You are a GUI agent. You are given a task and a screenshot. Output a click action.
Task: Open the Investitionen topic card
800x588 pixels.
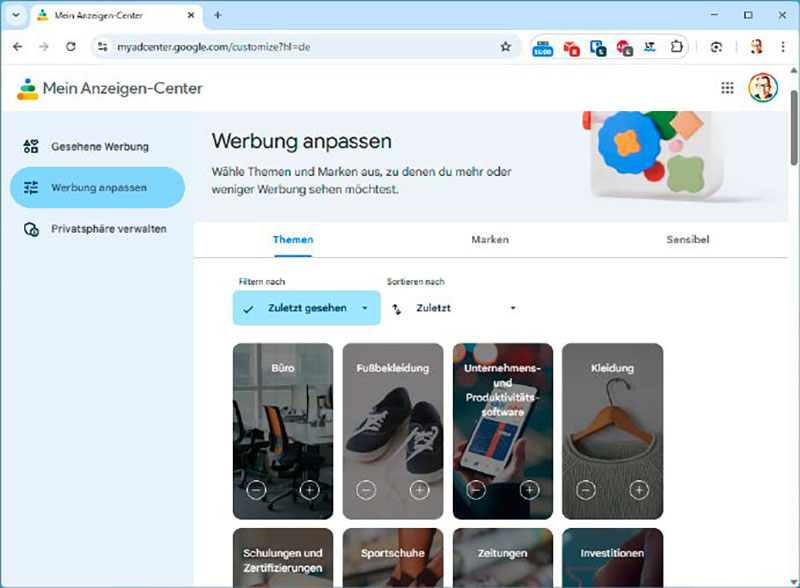click(x=612, y=557)
